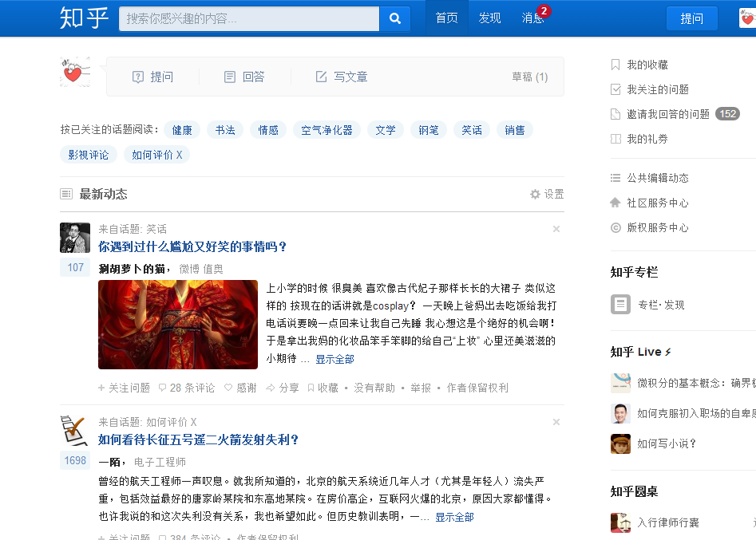Switch to the 发现 tab
756x540 pixels.
(x=489, y=18)
